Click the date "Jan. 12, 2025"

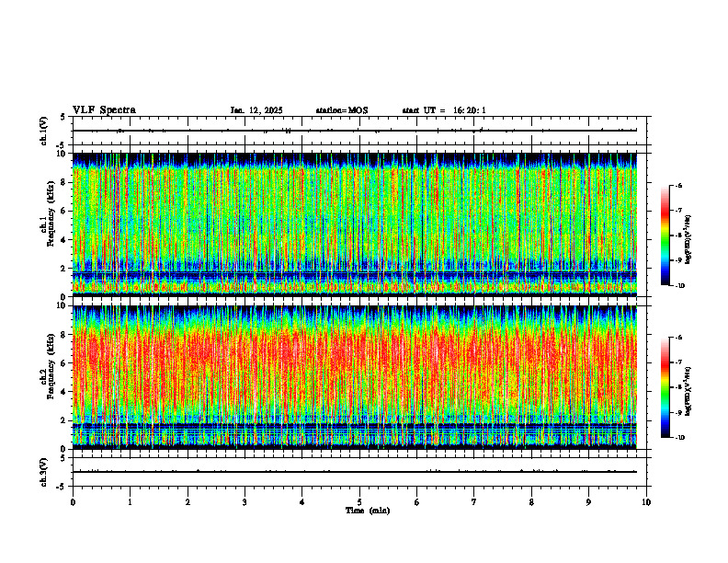pos(256,110)
